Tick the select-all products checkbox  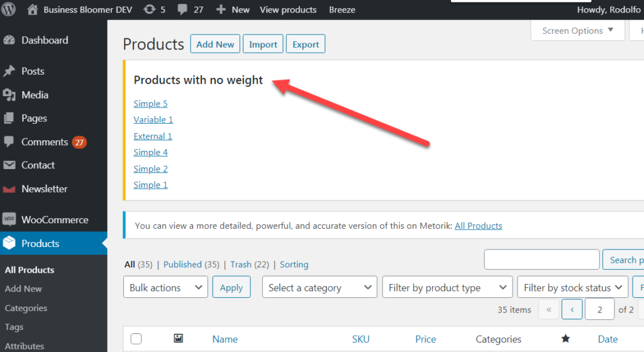[x=136, y=338]
